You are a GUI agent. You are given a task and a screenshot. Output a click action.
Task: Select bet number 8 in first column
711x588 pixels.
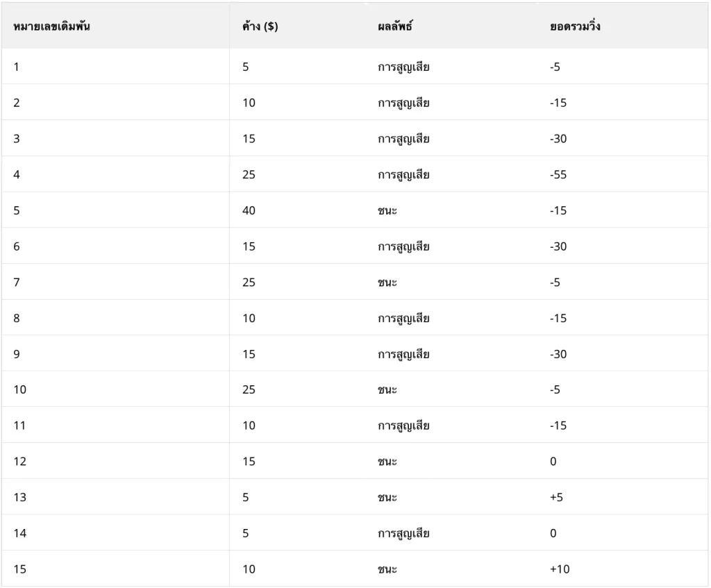pyautogui.click(x=17, y=319)
